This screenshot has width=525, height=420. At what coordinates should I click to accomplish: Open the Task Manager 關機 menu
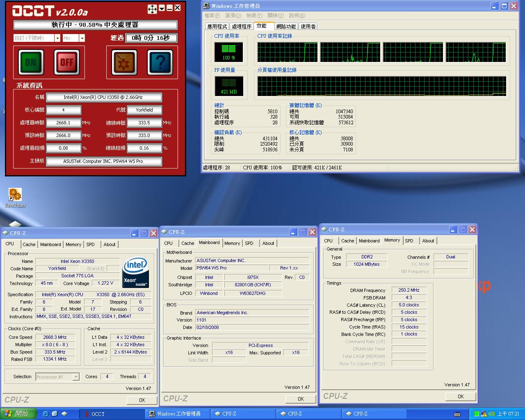point(276,16)
